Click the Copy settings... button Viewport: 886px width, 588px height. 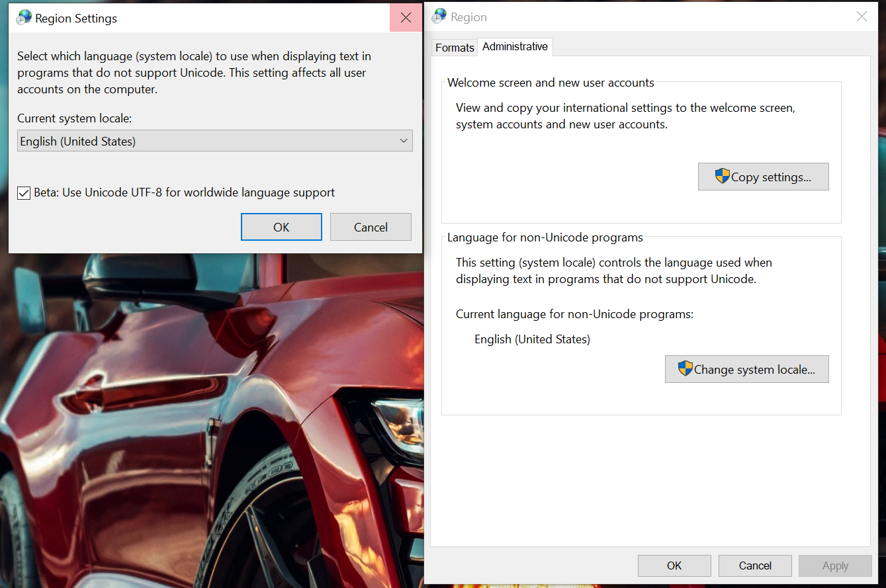763,177
